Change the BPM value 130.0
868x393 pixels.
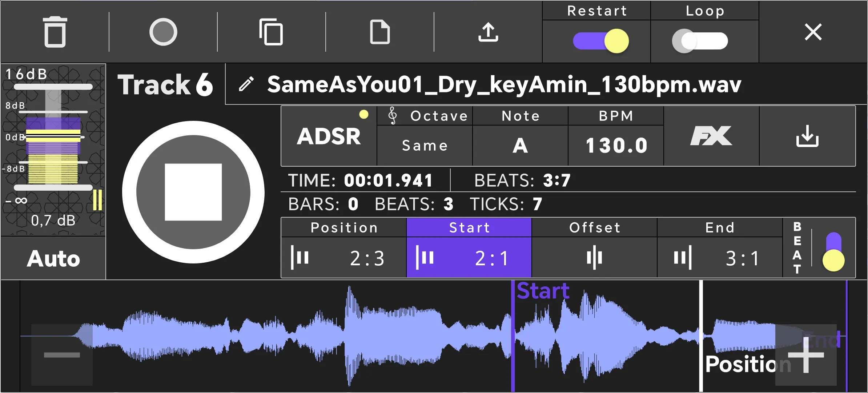(x=616, y=145)
